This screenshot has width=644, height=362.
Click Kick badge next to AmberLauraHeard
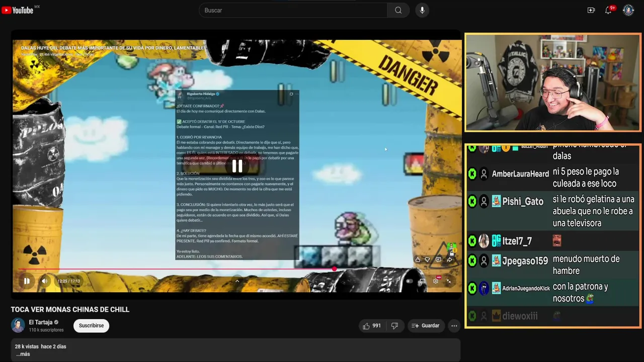472,174
